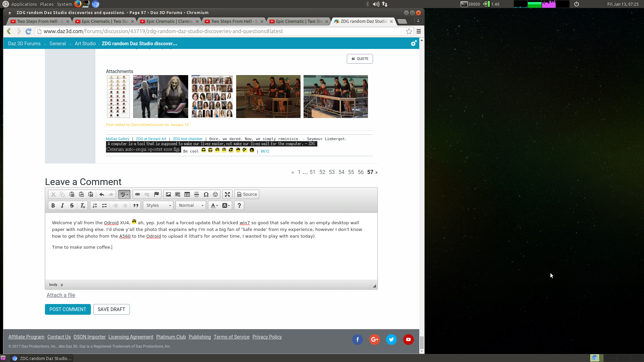
Task: Insert a block quote in editor
Action: 136,205
